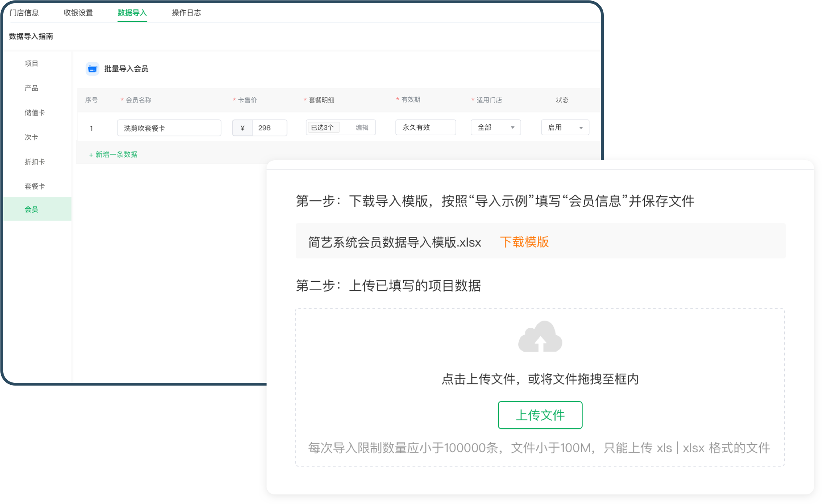Click the arrow of the 启用 dropdown

(581, 128)
